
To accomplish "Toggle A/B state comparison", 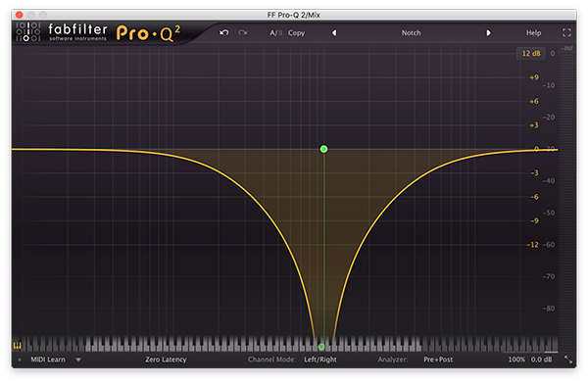I will point(275,33).
